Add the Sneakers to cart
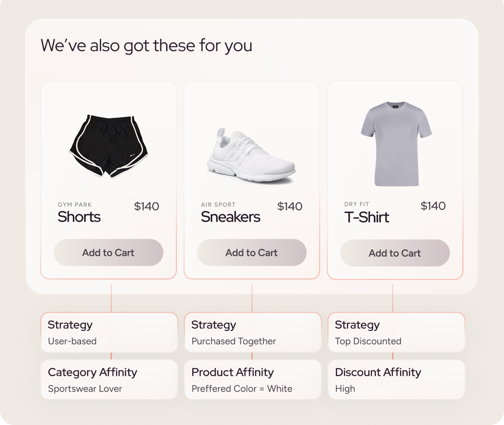Screen dimensions: 504x425 point(252,253)
